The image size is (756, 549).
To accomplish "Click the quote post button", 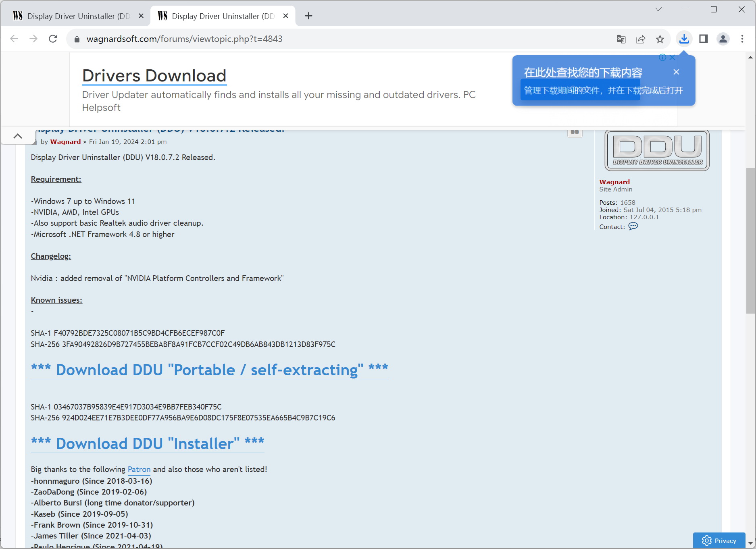I will coord(575,132).
